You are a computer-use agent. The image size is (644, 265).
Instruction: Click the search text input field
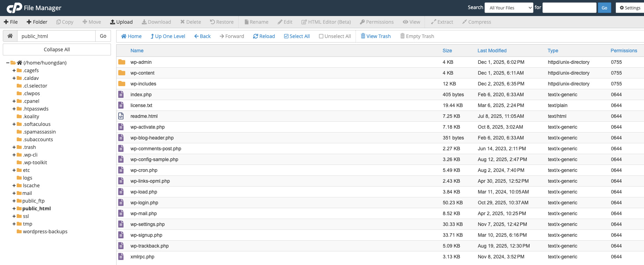point(569,8)
